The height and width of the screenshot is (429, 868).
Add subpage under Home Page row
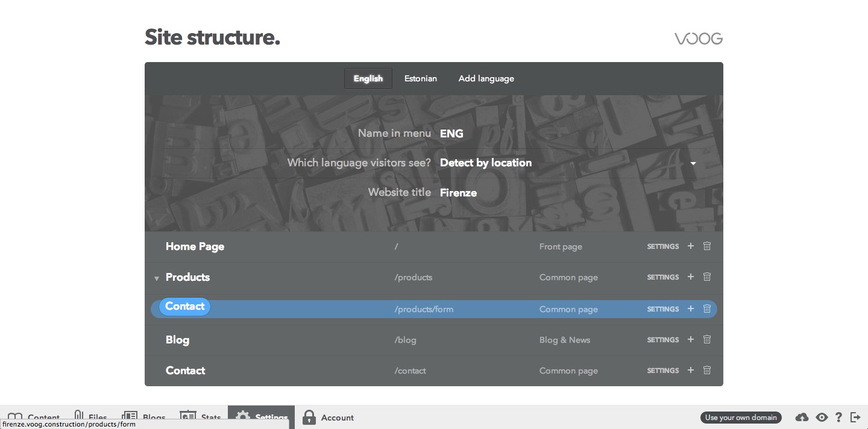691,246
